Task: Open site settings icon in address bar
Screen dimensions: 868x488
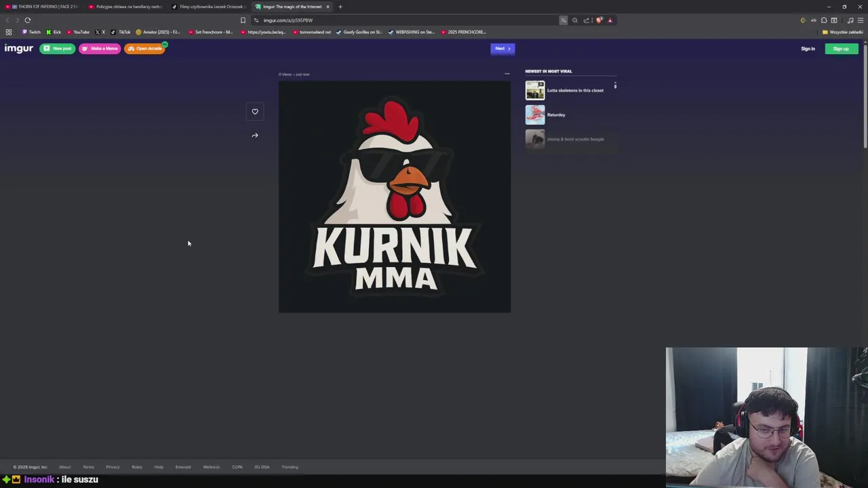Action: pyautogui.click(x=256, y=20)
